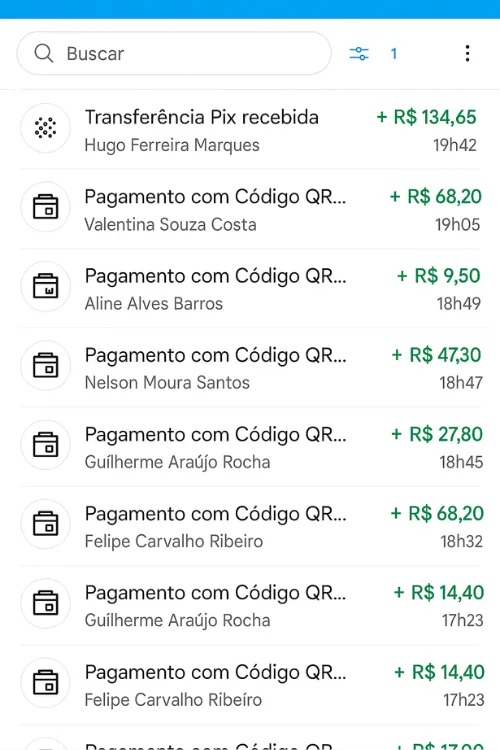Select Felipe Carvalho Ribeiro's R$ 68,20 payment

[x=250, y=526]
